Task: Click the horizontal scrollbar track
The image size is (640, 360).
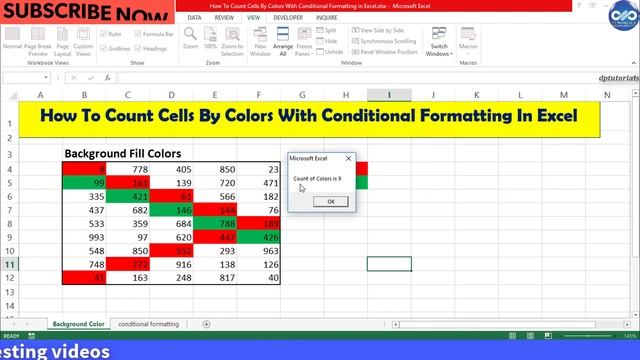Action: [497, 324]
